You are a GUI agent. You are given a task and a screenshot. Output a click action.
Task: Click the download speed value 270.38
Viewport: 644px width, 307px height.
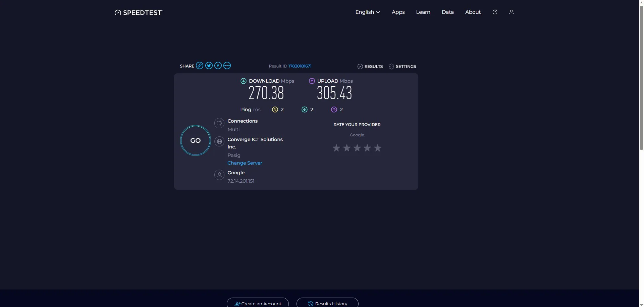coord(266,93)
